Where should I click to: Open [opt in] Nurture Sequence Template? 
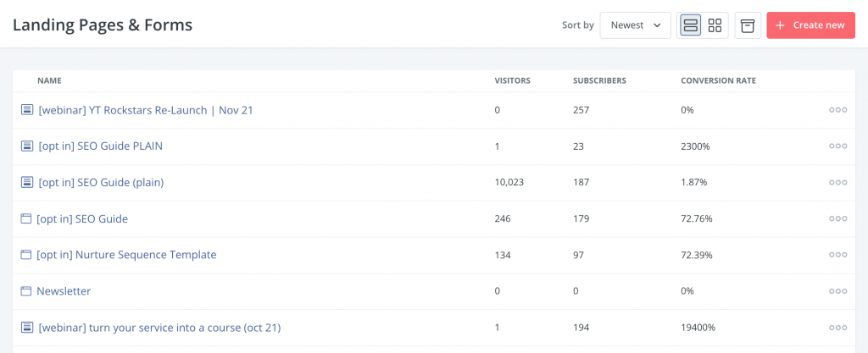126,255
